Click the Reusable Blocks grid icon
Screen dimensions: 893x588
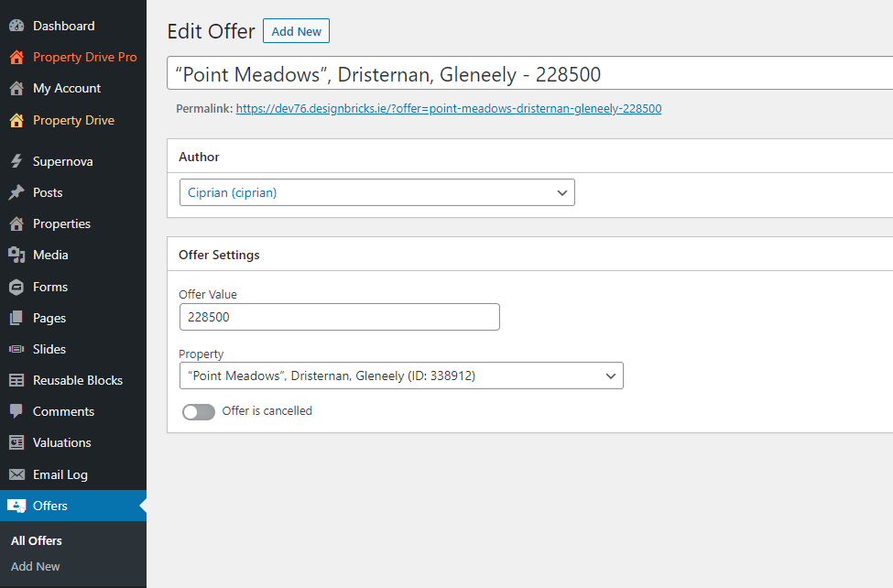coord(16,381)
